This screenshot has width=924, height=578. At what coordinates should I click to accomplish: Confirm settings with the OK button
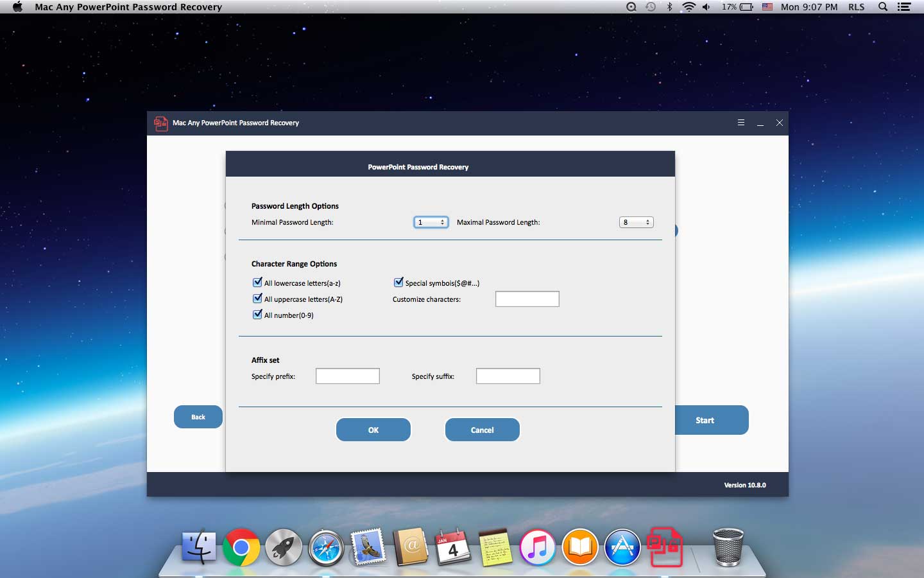pyautogui.click(x=373, y=430)
